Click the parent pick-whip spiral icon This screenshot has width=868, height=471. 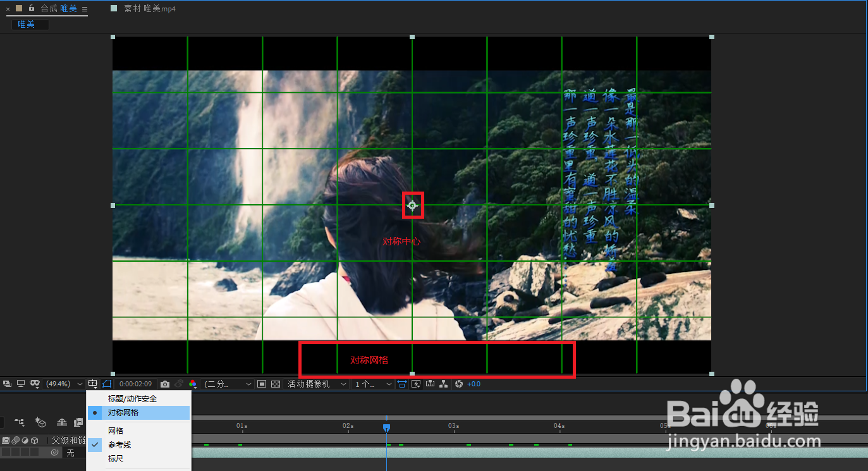(55, 453)
